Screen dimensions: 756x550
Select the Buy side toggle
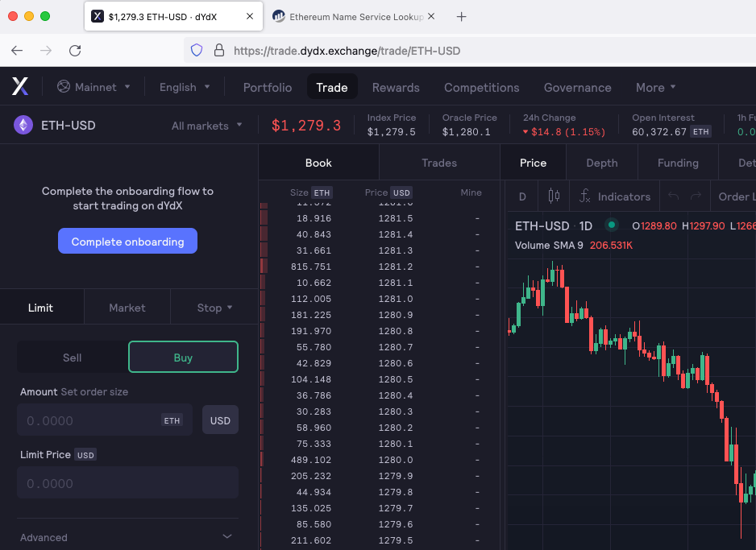[x=183, y=357]
